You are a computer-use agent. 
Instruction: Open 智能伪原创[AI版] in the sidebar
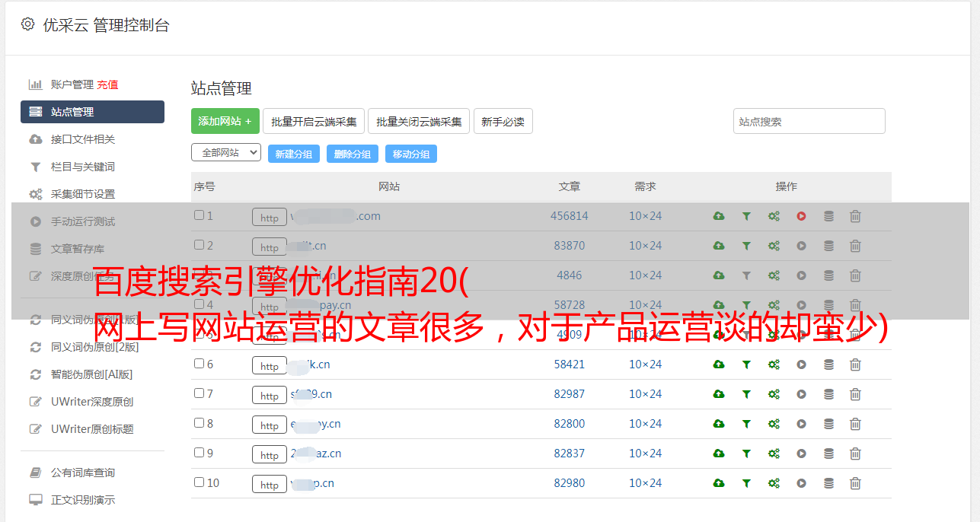point(92,374)
